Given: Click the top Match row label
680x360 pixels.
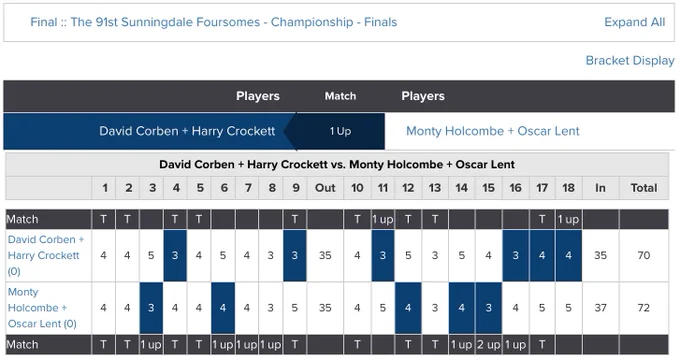Looking at the screenshot, I should pos(22,219).
